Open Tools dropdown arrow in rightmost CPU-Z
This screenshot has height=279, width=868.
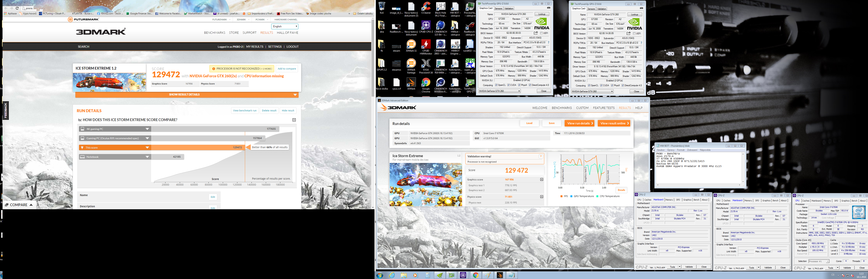tap(837, 268)
